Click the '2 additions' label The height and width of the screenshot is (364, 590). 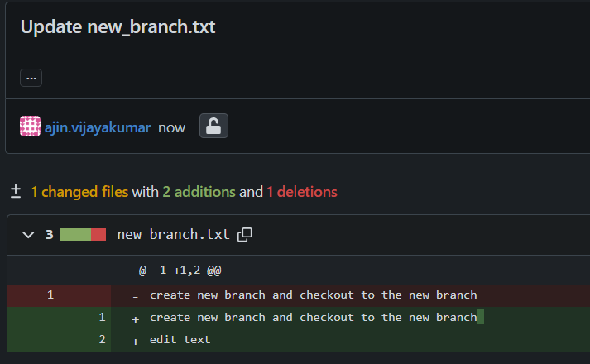(x=199, y=192)
